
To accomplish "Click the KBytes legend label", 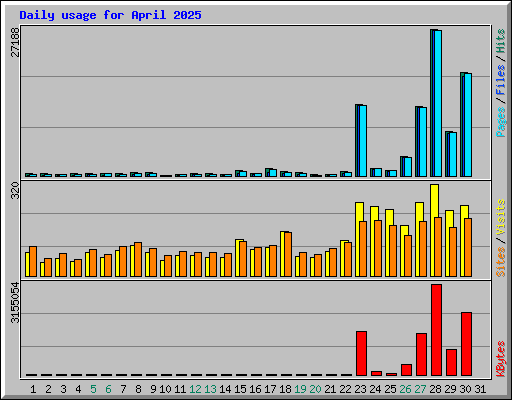I will pos(501,359).
